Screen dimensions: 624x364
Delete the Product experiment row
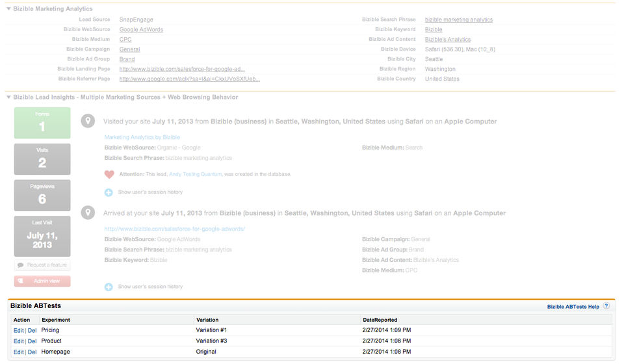coord(32,341)
